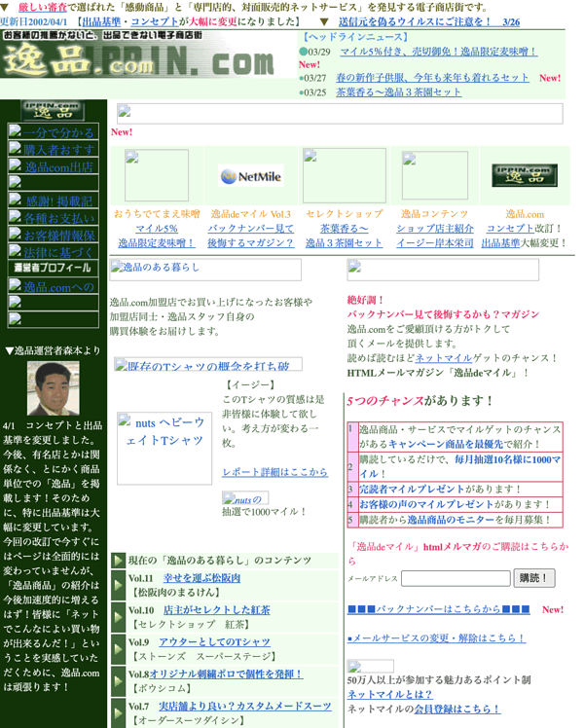
Task: Open レポート詳細はここから link
Action: (274, 472)
